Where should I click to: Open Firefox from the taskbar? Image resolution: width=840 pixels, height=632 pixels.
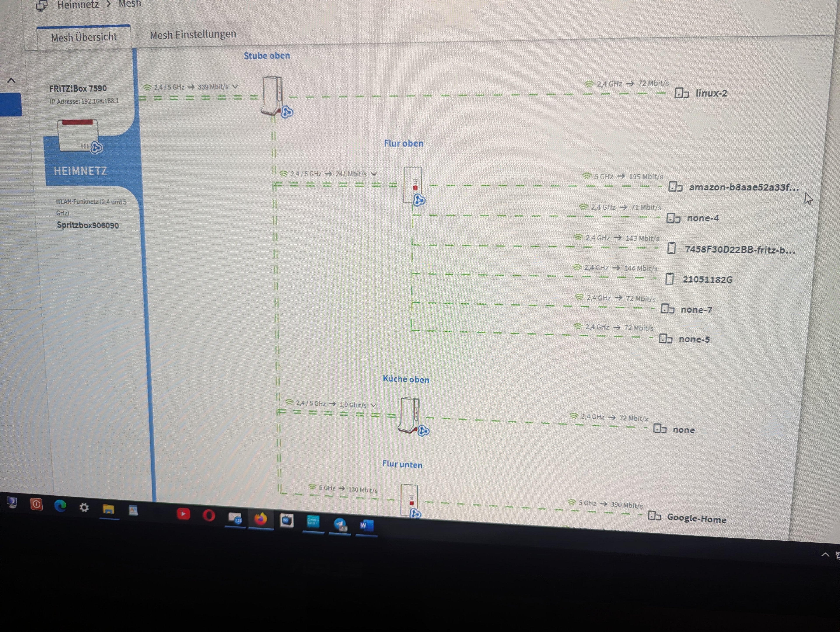click(x=261, y=519)
